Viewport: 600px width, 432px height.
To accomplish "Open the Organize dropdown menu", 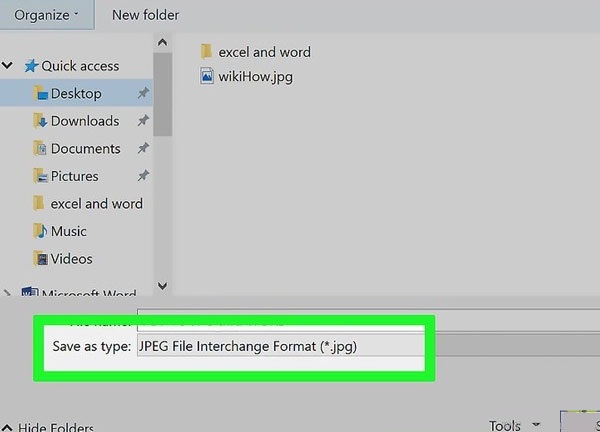I will point(46,15).
